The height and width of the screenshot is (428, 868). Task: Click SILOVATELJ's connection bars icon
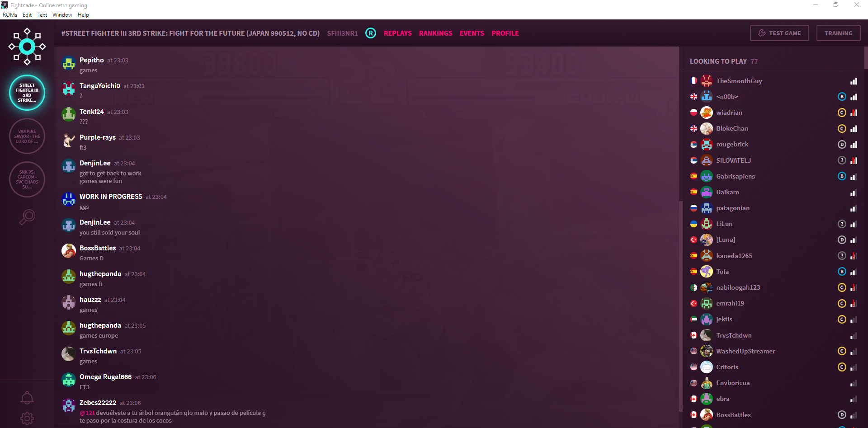pyautogui.click(x=854, y=160)
